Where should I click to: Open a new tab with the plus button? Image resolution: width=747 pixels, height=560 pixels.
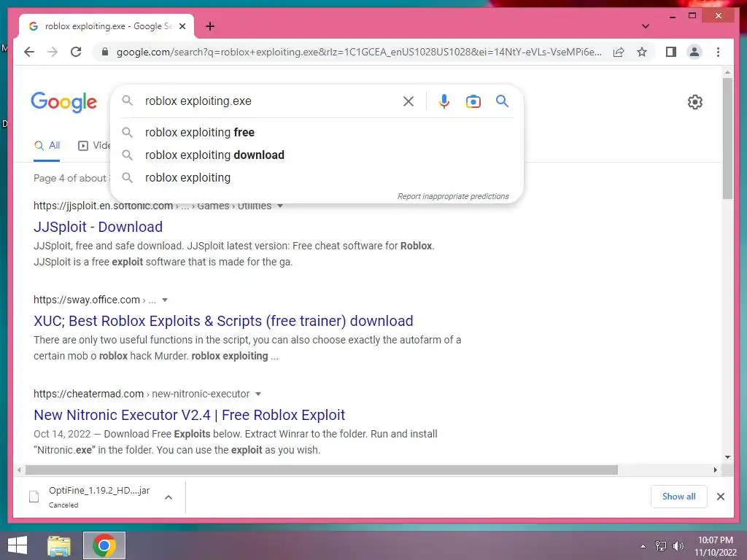point(210,26)
